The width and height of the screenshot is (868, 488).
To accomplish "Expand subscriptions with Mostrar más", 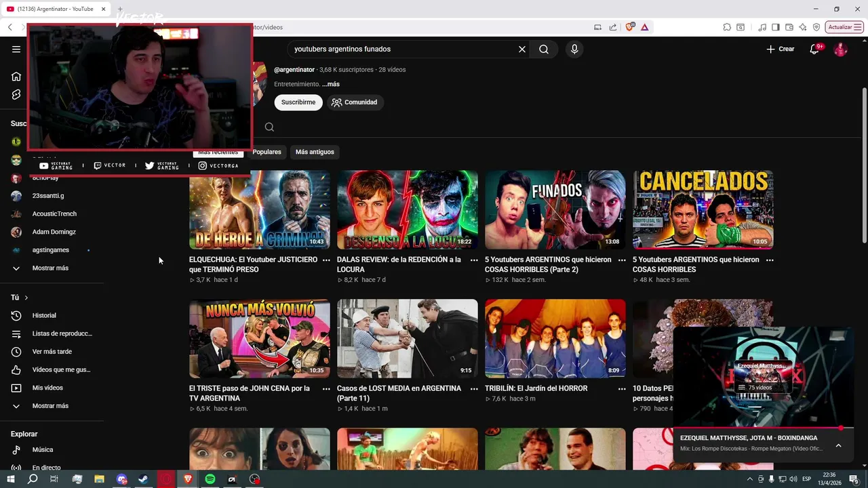I will [50, 268].
